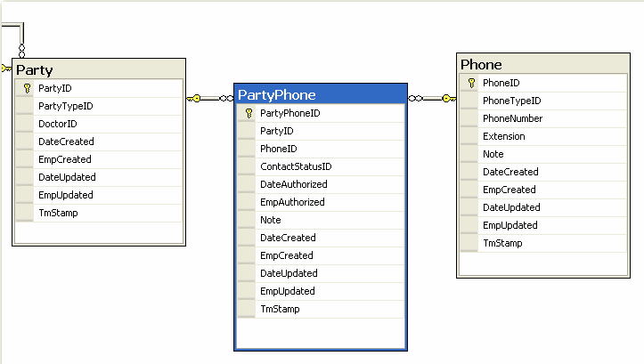This screenshot has width=644, height=364.
Task: Click the row selector left of PartyTypeID
Action: (26, 106)
